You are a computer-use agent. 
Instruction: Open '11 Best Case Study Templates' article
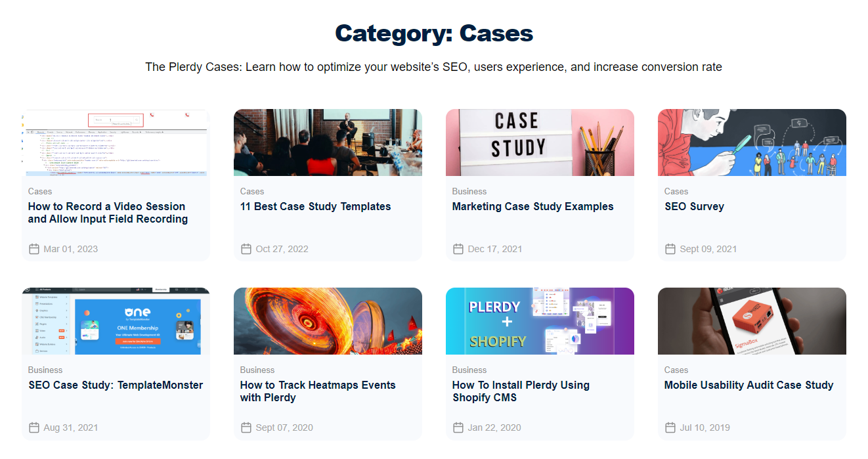315,206
